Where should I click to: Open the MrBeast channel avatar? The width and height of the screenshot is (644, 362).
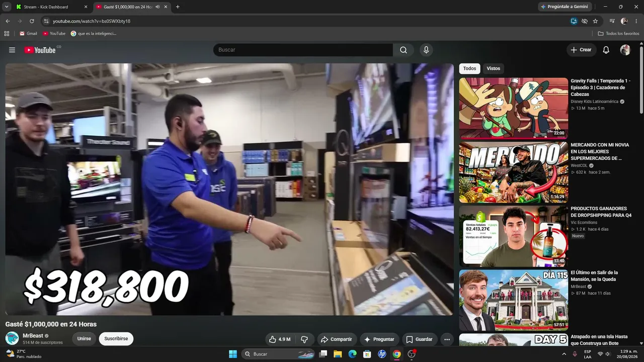click(12, 338)
